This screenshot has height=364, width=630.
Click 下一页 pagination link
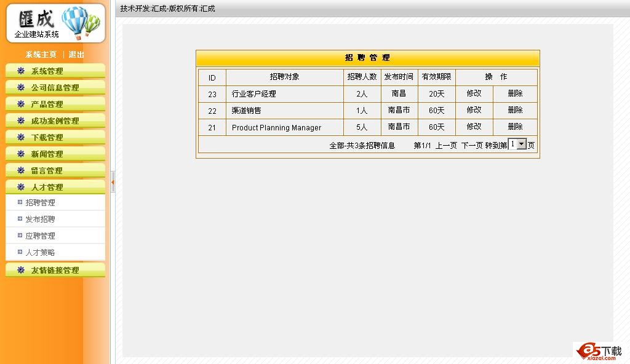click(x=471, y=146)
